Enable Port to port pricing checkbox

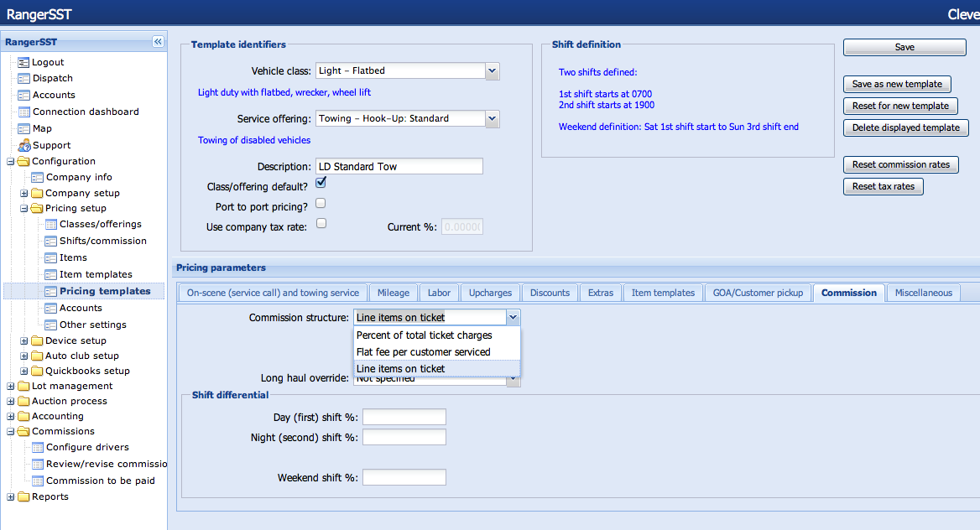point(321,204)
